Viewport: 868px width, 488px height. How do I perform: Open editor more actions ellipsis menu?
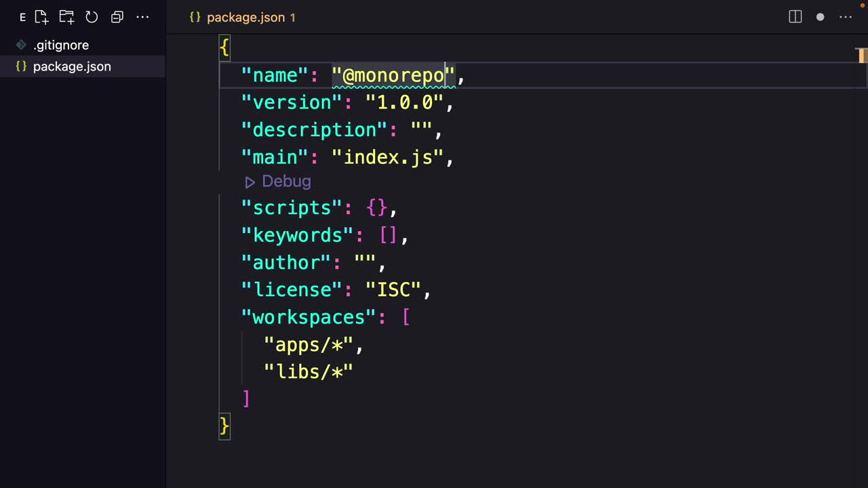(846, 17)
